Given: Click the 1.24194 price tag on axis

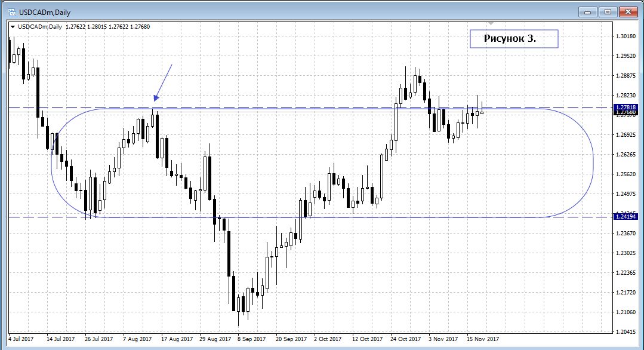Looking at the screenshot, I should [x=627, y=217].
